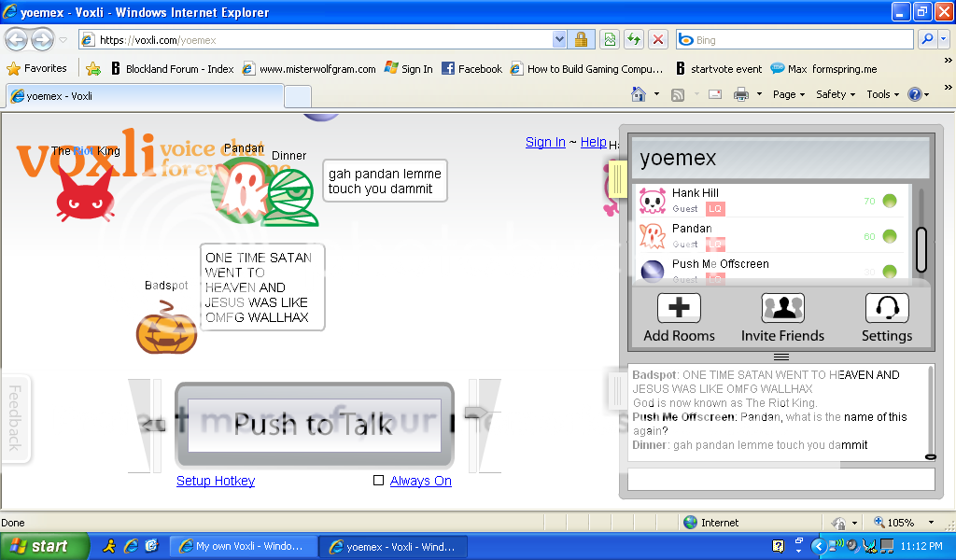Launch Internet Explorer from quick launch
Screen dimensions: 956x560
131,546
